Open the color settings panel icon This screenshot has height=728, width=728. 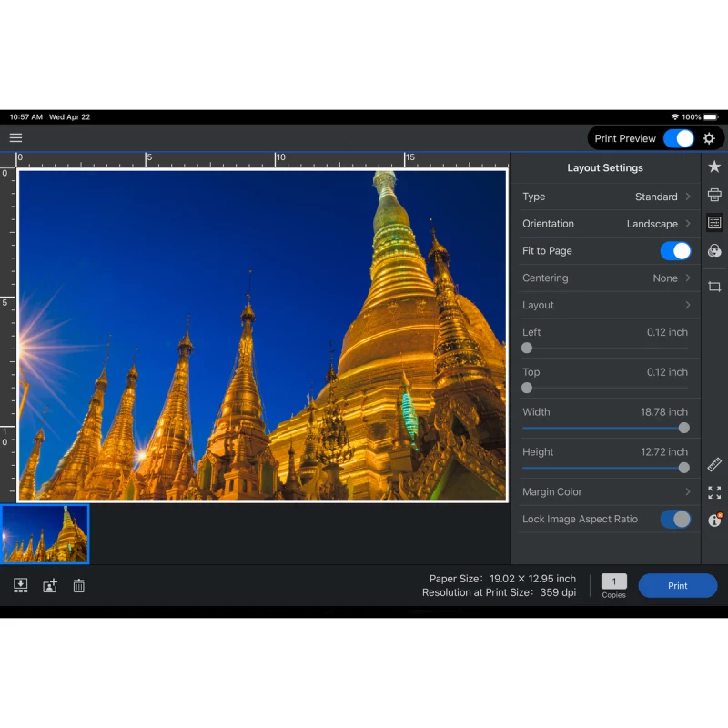click(x=714, y=251)
